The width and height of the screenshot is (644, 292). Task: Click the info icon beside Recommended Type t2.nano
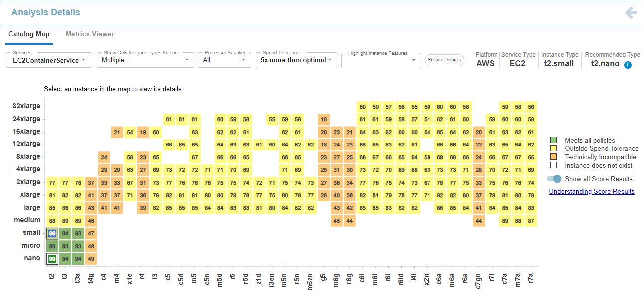[628, 65]
